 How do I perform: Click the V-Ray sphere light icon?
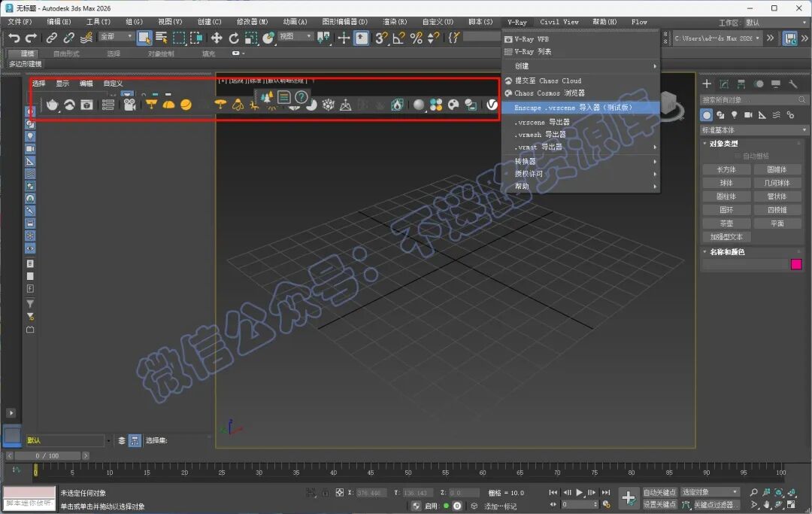tap(186, 105)
